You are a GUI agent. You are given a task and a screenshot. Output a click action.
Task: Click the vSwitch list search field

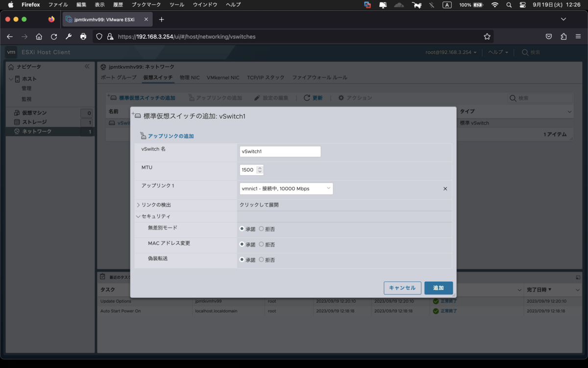coord(540,98)
